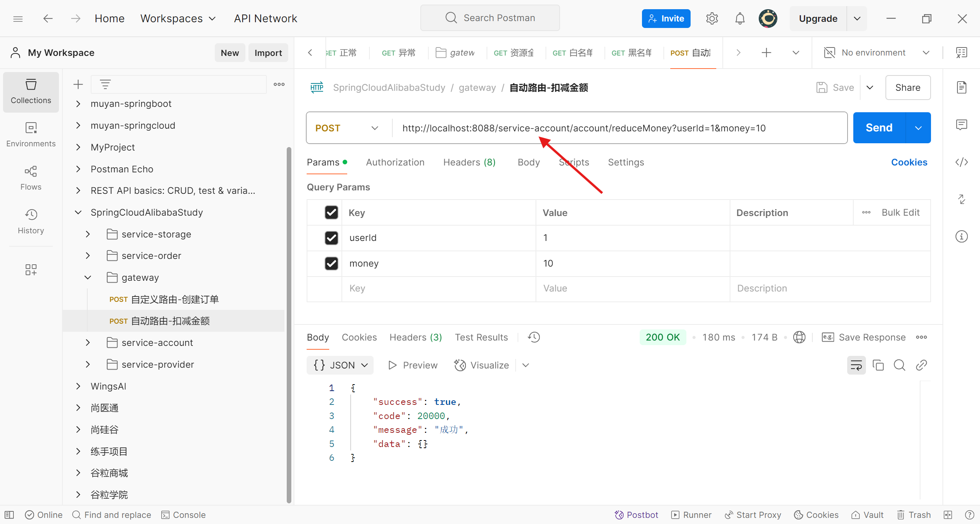Open the response Test Results tab

pyautogui.click(x=481, y=337)
